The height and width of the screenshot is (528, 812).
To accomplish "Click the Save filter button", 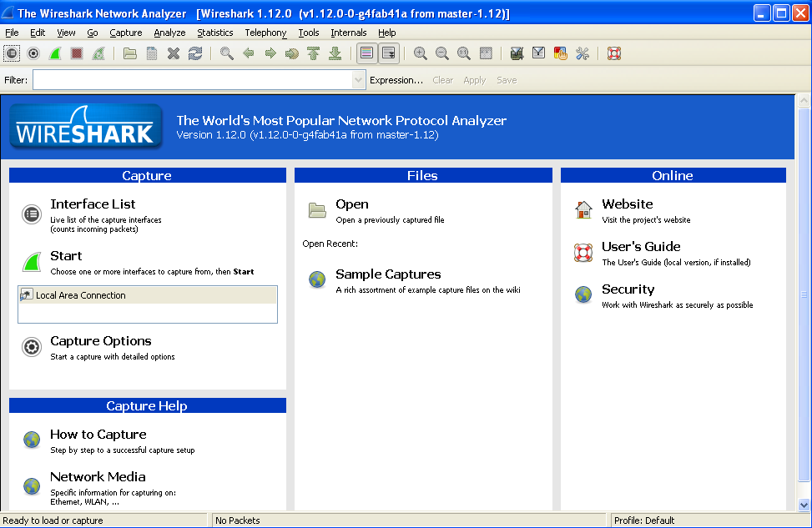I will (x=507, y=80).
